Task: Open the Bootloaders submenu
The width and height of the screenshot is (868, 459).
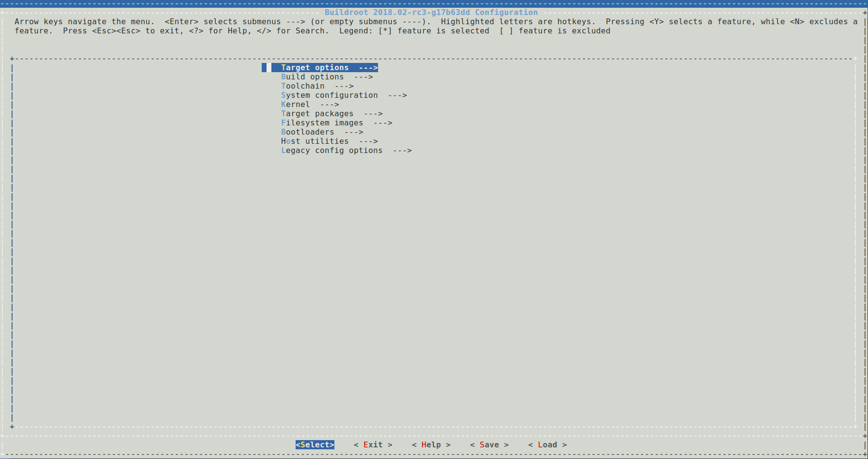Action: 322,132
